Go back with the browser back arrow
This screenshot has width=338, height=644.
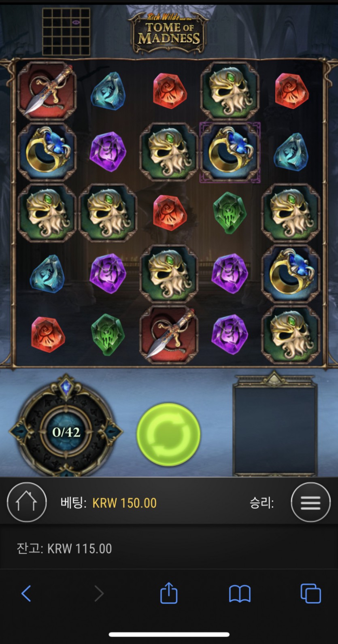click(26, 594)
